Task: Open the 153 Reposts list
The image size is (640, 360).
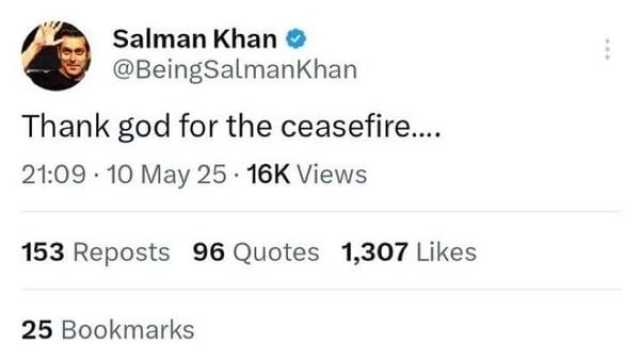Action: pyautogui.click(x=96, y=252)
